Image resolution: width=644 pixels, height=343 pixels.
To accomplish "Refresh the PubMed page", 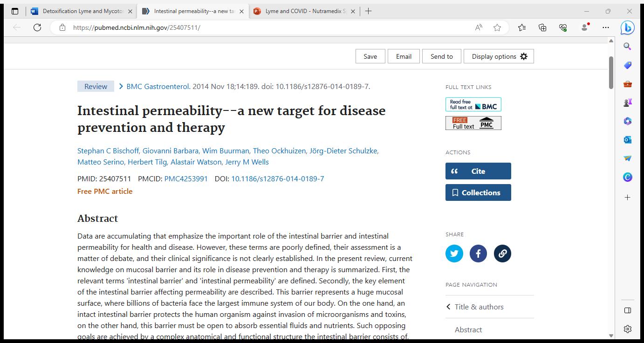I will click(x=37, y=27).
